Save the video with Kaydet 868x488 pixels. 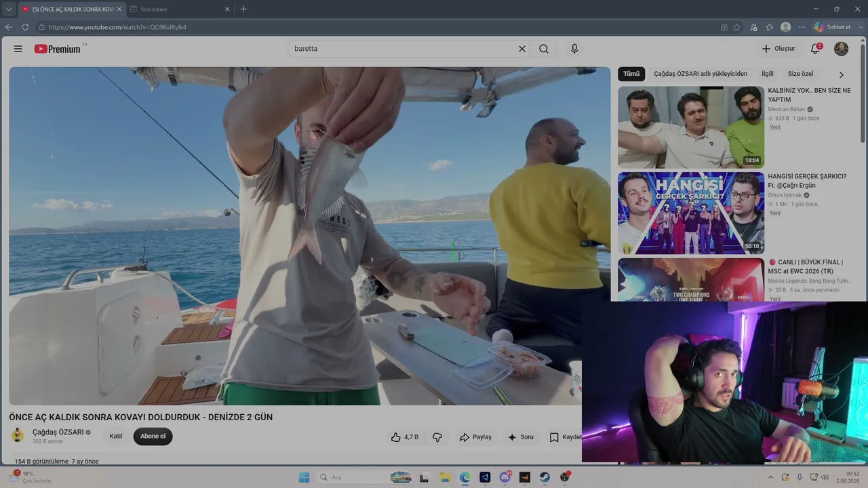(x=564, y=437)
